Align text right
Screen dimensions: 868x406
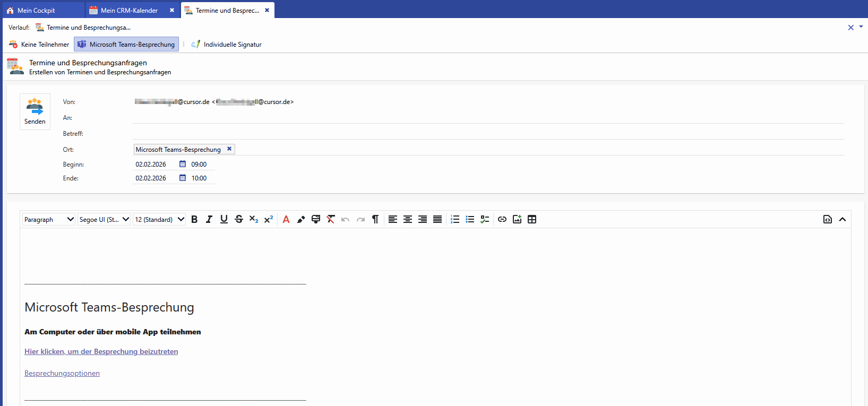pos(423,219)
